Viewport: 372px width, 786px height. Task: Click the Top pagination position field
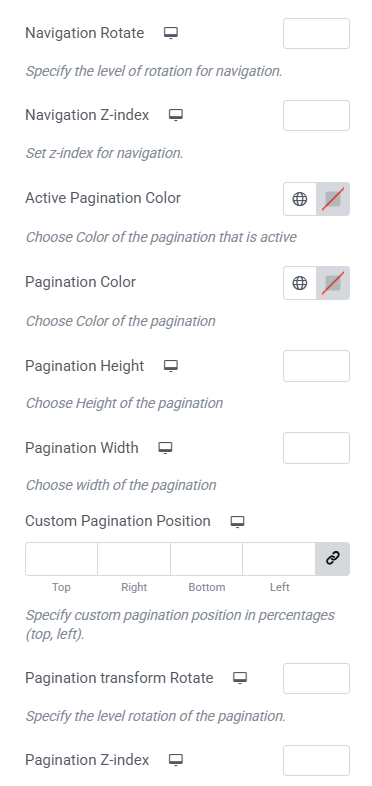coord(61,558)
